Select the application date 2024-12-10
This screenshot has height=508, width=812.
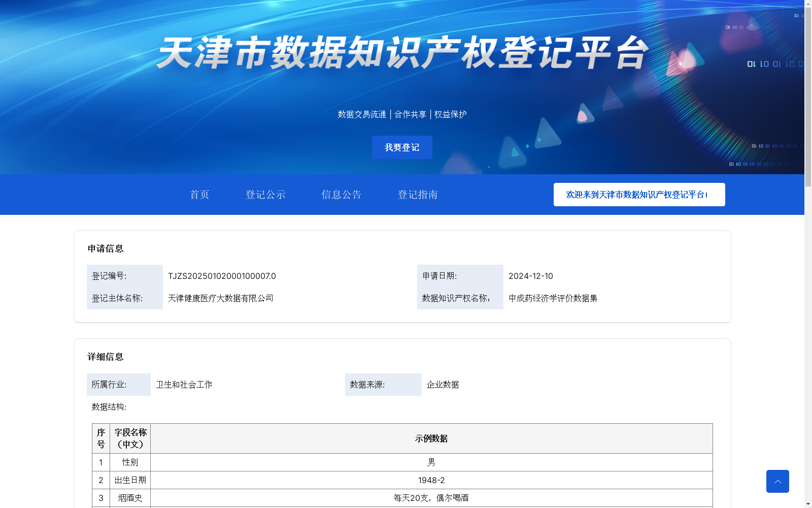tap(531, 276)
